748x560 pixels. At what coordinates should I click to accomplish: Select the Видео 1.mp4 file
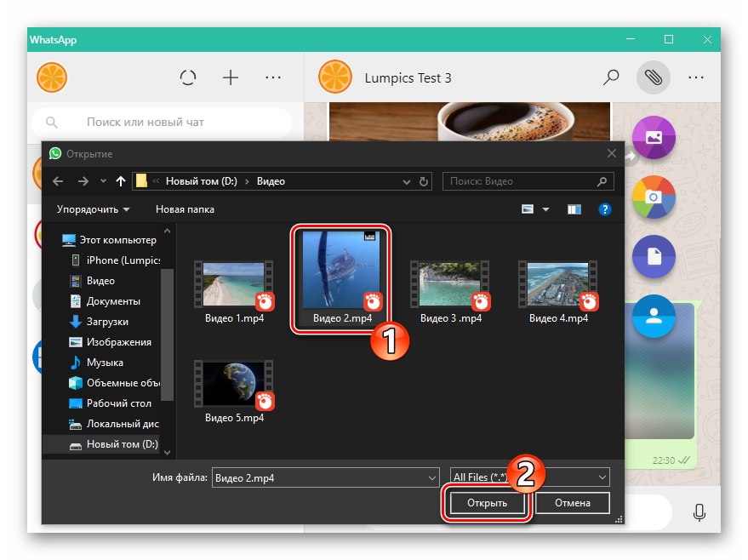234,292
